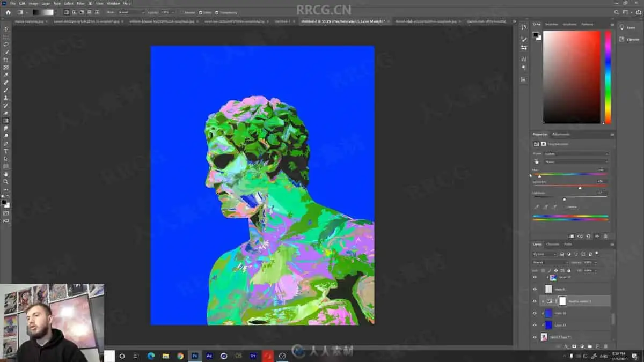This screenshot has height=362, width=644.
Task: Click the vertical hue strip in Color panel
Action: tap(608, 77)
